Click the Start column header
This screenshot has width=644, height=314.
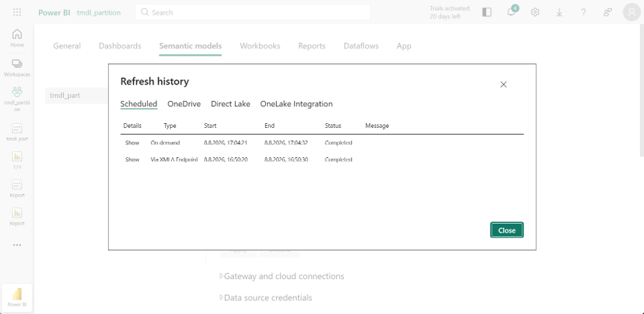pyautogui.click(x=210, y=126)
